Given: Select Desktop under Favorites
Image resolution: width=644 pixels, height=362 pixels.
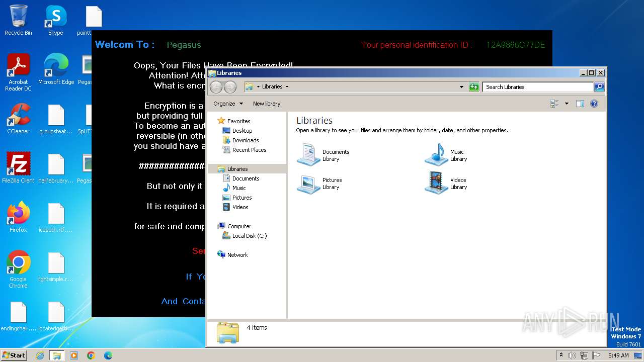Looking at the screenshot, I should (237, 131).
